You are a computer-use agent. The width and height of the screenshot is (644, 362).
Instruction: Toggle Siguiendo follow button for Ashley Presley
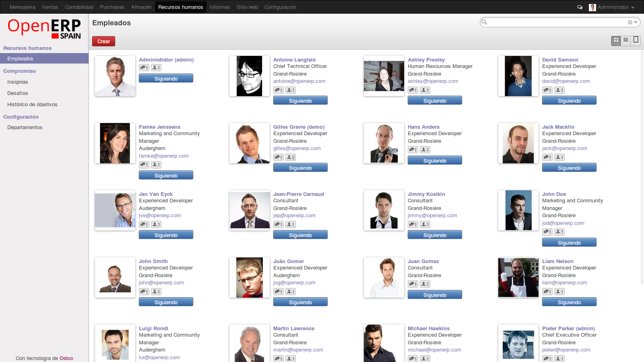pyautogui.click(x=435, y=101)
